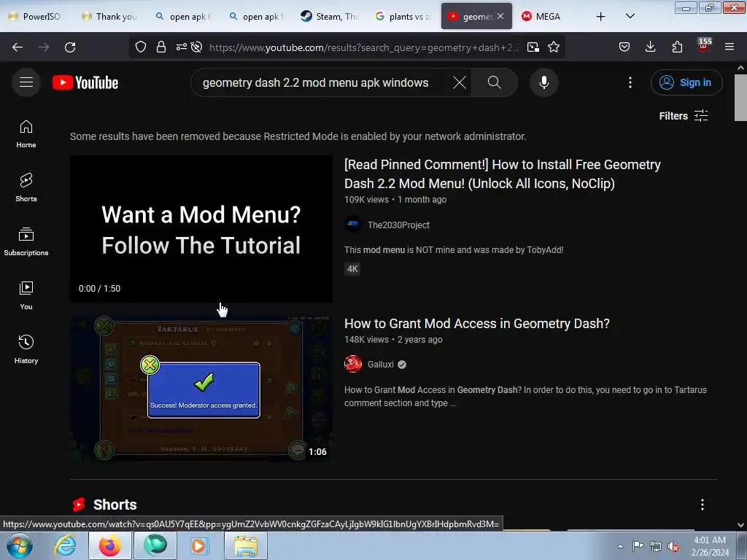Open Windows Explorer from the taskbar
This screenshot has height=560, width=747.
coord(245,545)
